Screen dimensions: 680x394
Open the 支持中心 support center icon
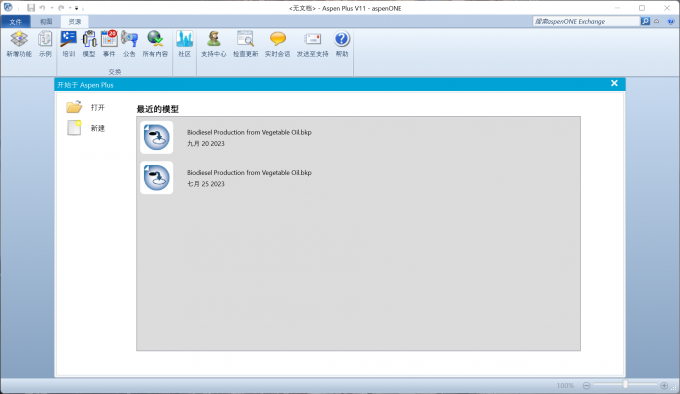click(213, 44)
